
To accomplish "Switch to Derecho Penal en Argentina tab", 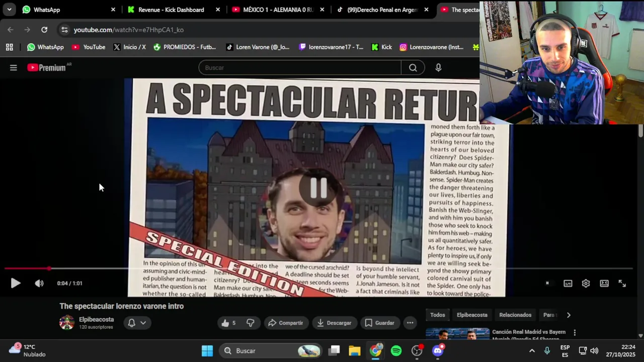I will (x=382, y=10).
